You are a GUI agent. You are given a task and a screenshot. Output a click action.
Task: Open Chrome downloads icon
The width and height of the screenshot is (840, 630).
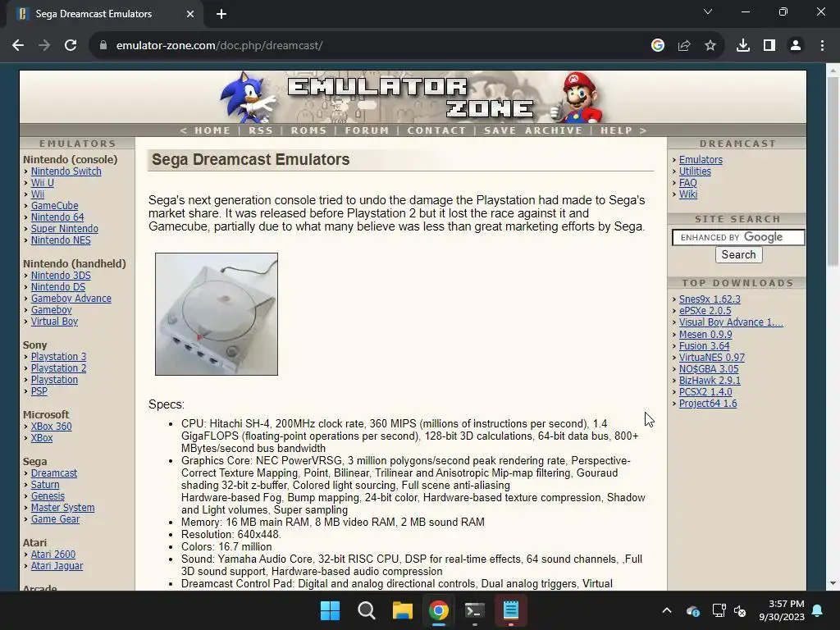click(x=743, y=46)
